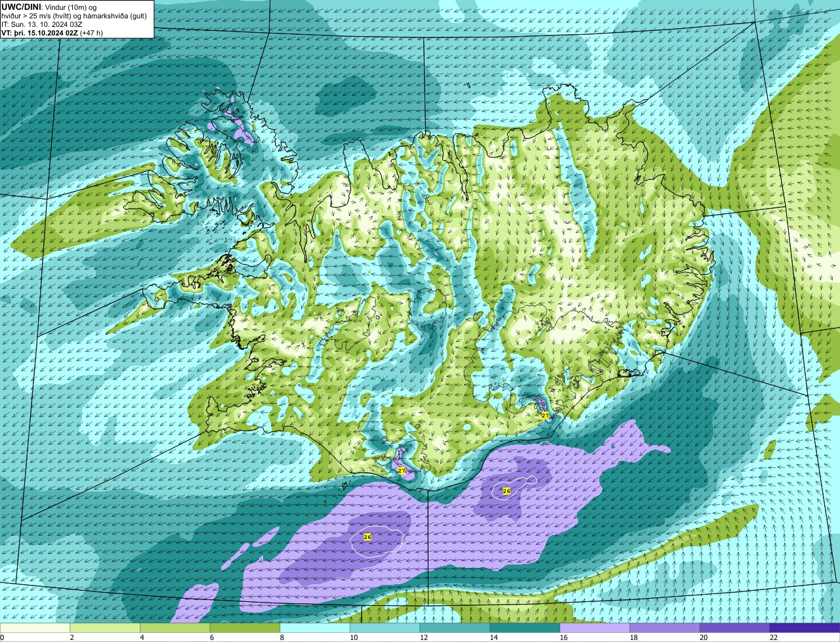The width and height of the screenshot is (840, 642).
Task: Click the yellow 27 gust label on the southeast coast glacier
Action: point(545,416)
